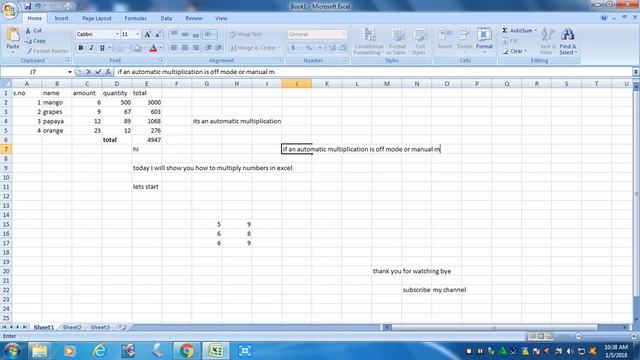
Task: Expand the font size dropdown
Action: 138,34
